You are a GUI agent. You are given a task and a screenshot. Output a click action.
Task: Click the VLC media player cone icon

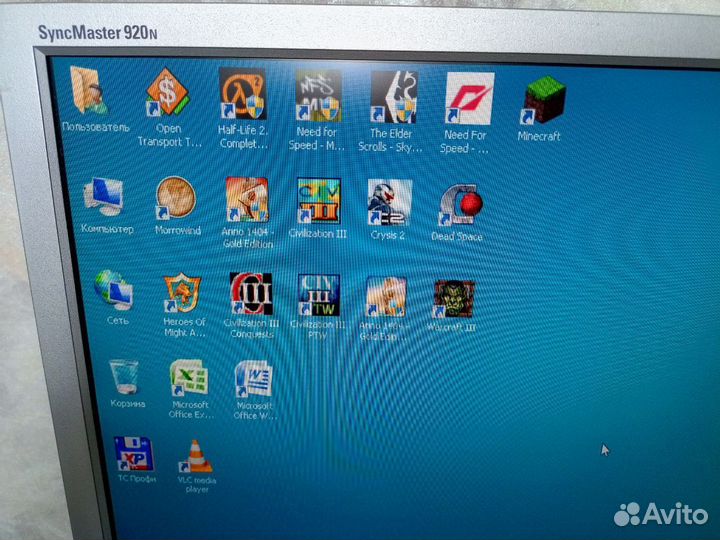point(196,456)
